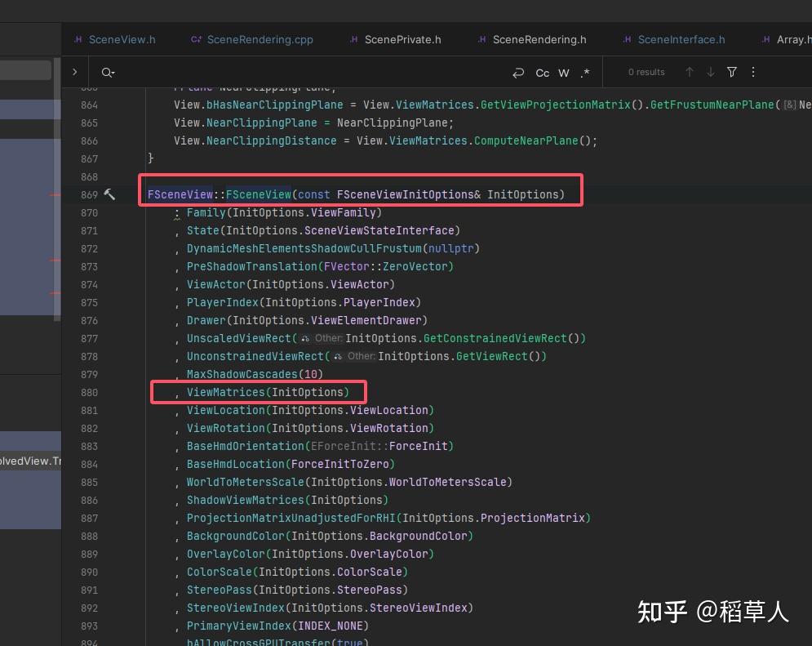This screenshot has width=812, height=646.
Task: Open the search history via the magnifier icon
Action: pos(108,72)
